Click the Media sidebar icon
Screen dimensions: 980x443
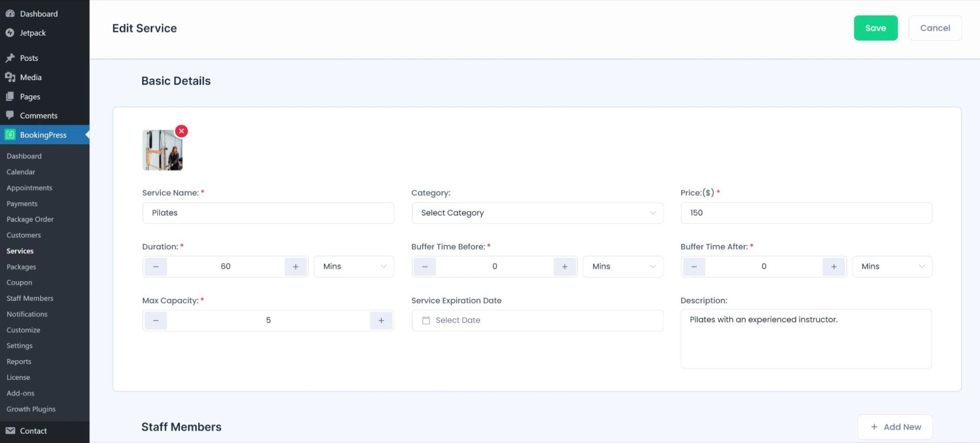[x=10, y=77]
